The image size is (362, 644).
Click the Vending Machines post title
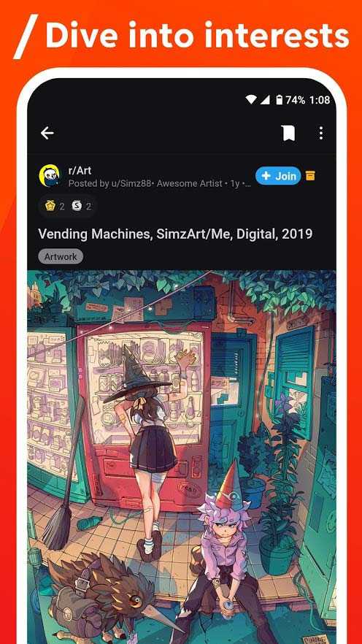(175, 234)
